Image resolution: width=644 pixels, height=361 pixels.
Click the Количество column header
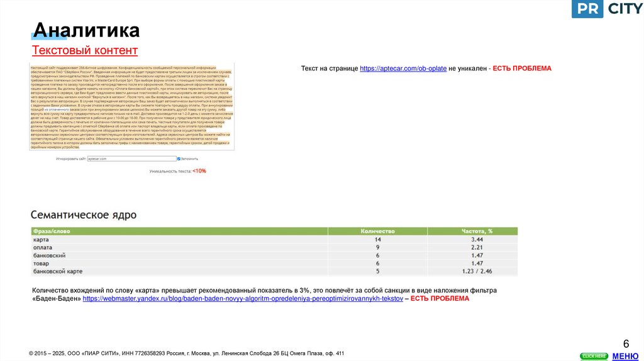point(377,231)
